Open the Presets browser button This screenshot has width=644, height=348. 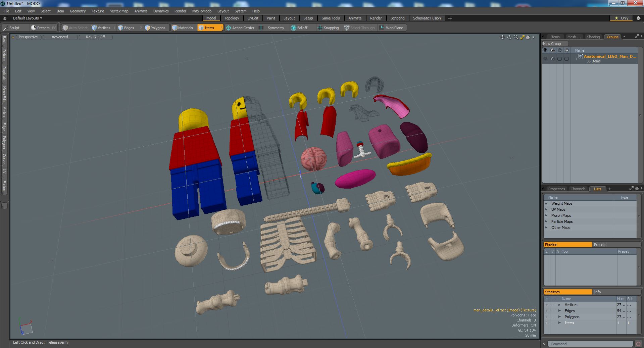coord(43,28)
